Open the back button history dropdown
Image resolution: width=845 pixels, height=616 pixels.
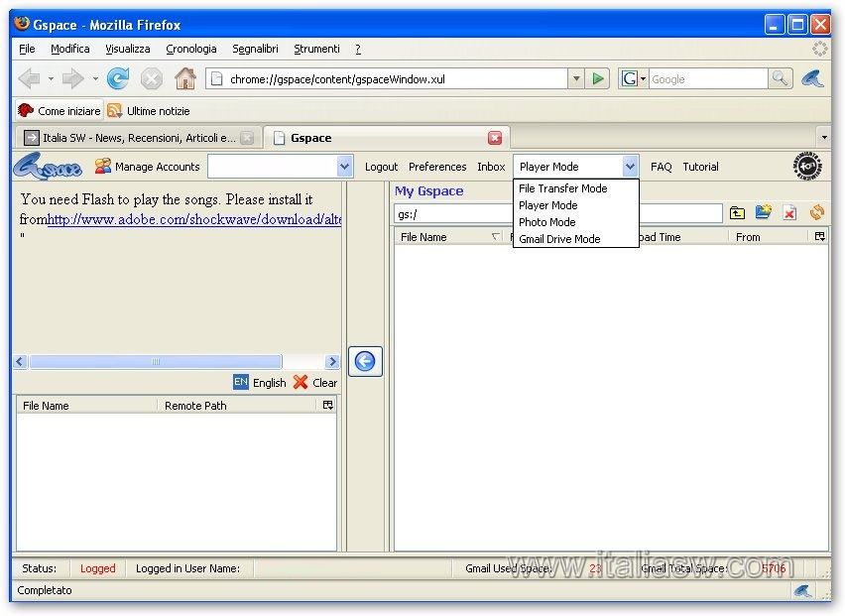51,79
